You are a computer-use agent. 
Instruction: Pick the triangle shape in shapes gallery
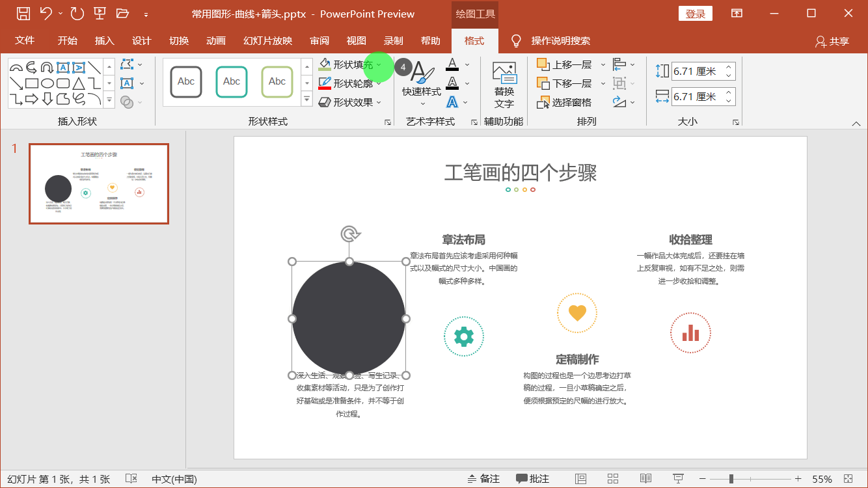pyautogui.click(x=79, y=83)
